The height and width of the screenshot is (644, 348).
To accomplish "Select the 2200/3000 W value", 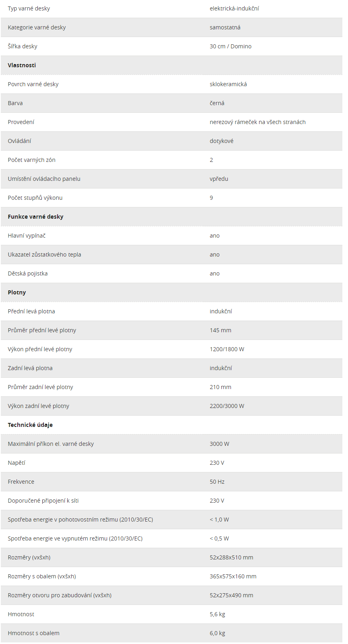I will (x=227, y=406).
